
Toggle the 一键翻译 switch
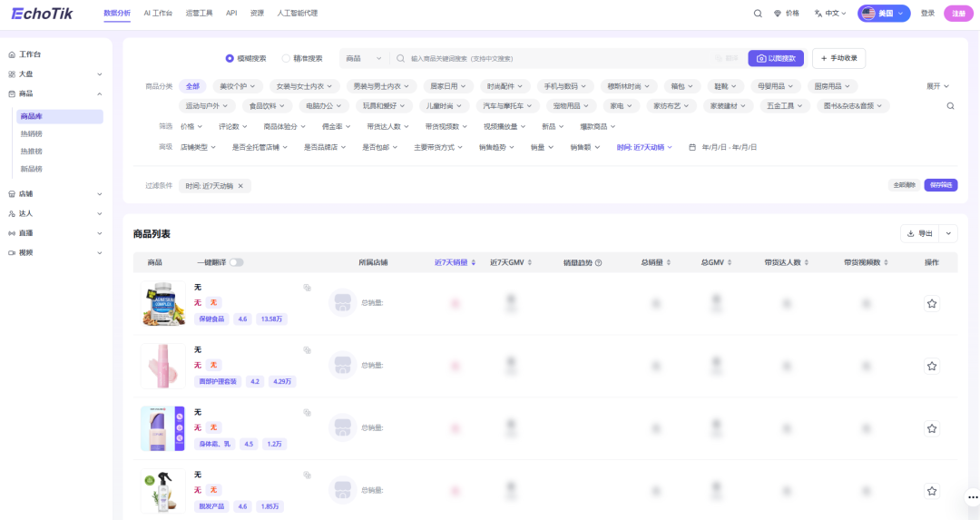click(x=236, y=262)
